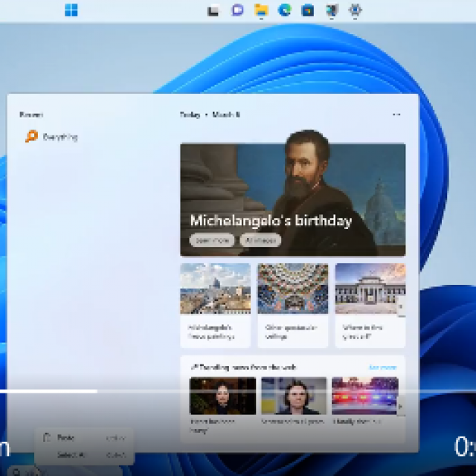Click the Trending news from the web heading
The width and height of the screenshot is (476, 476).
243,367
